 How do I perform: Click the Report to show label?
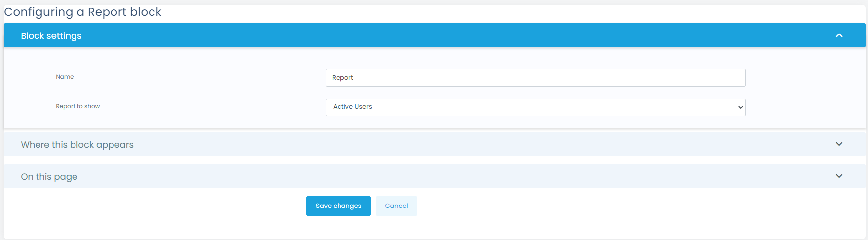[x=77, y=106]
